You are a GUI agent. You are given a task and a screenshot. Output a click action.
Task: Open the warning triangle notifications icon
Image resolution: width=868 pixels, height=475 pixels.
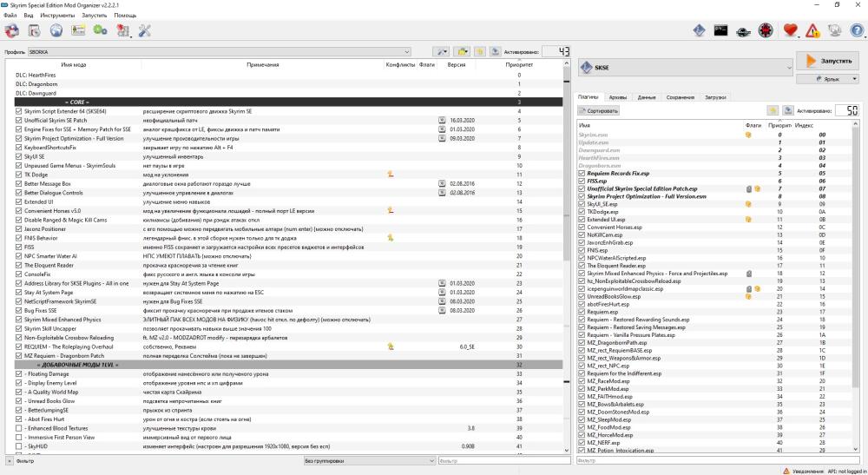[x=812, y=31]
